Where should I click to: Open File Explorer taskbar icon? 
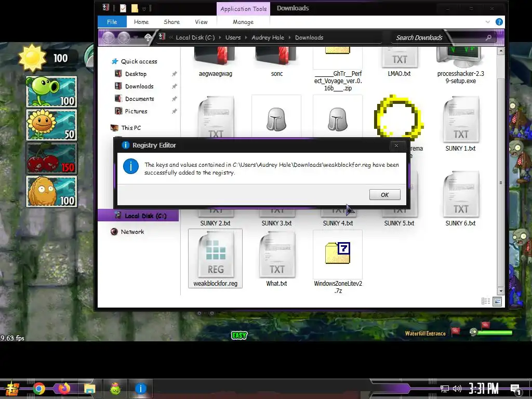(x=90, y=389)
